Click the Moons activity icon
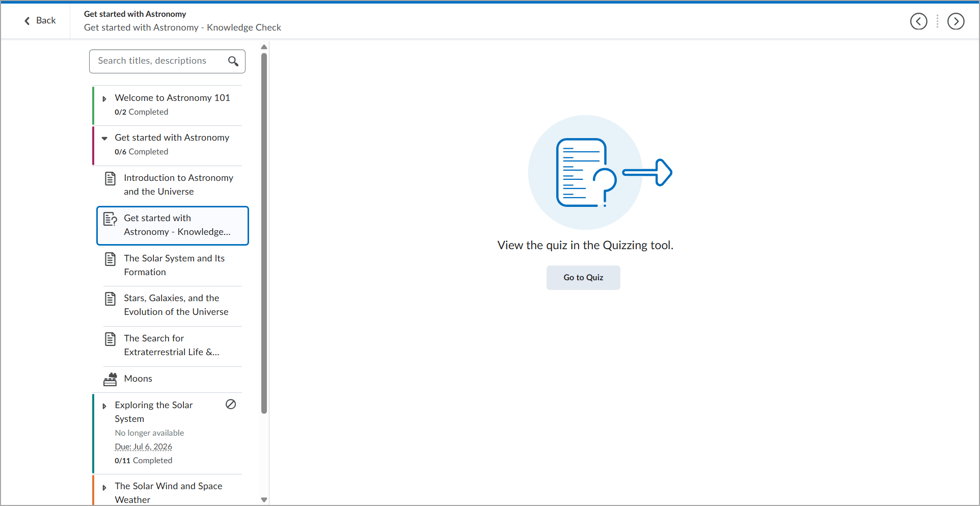This screenshot has width=980, height=506. point(110,379)
